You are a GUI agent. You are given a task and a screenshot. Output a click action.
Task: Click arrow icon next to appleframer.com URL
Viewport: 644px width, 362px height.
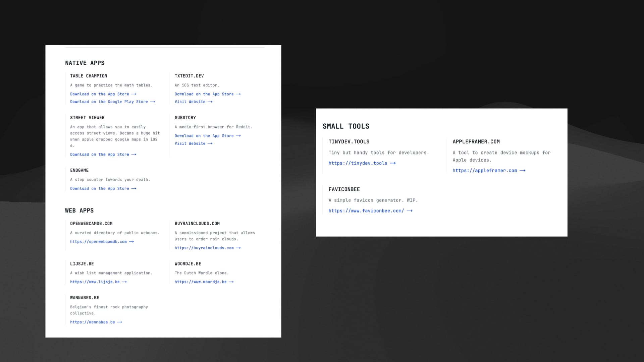click(x=522, y=171)
